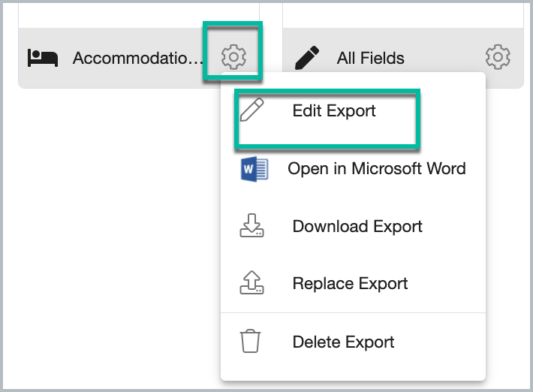
Task: Click the download tray icon
Action: pyautogui.click(x=251, y=225)
